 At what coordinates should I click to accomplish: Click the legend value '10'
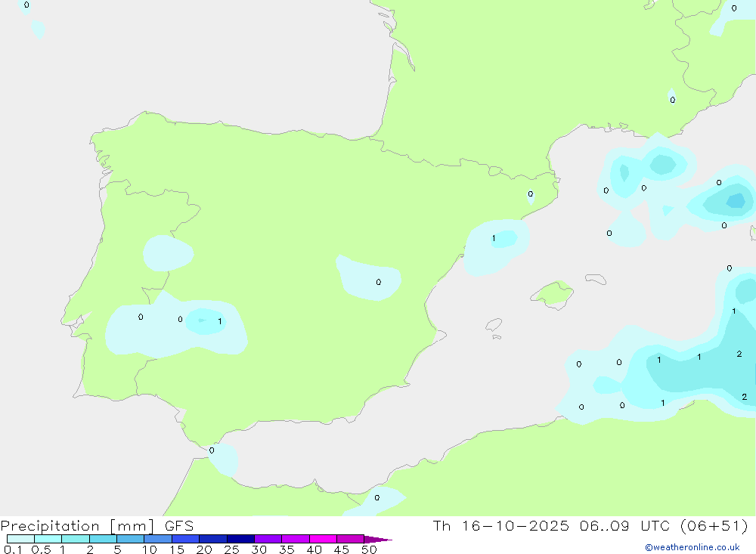[x=150, y=549]
